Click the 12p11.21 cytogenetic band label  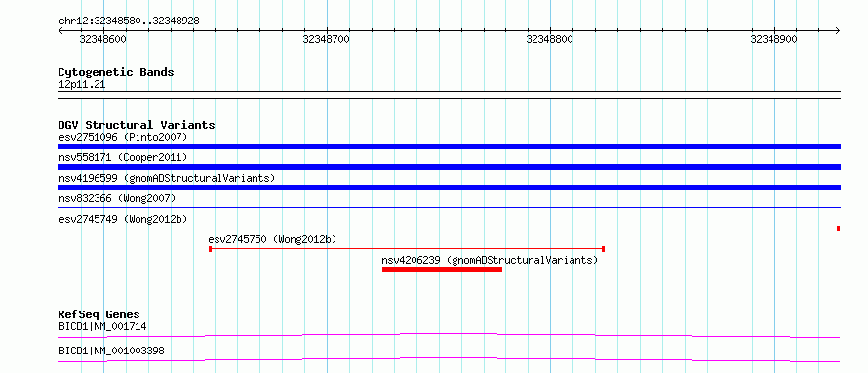coord(82,85)
